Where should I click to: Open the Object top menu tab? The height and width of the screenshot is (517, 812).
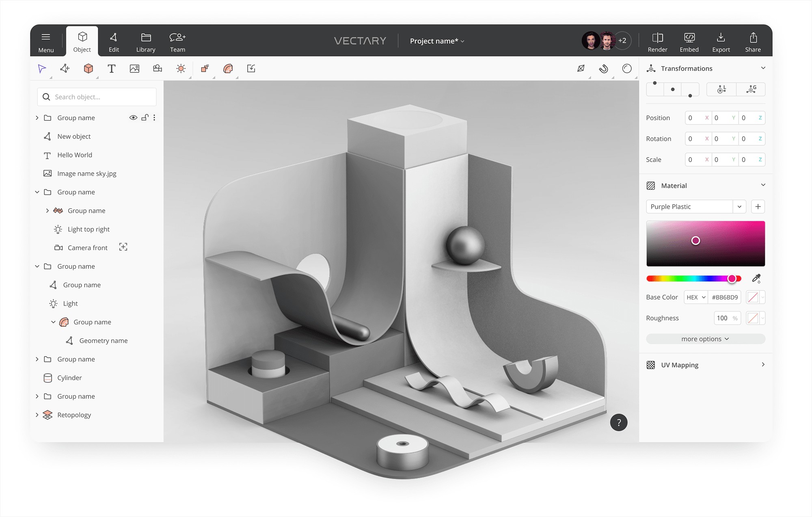(81, 40)
